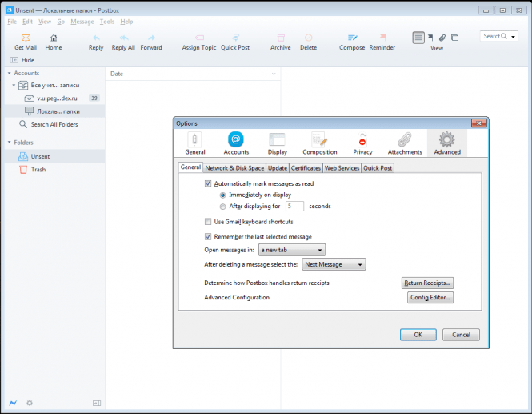Open Attachments options category
This screenshot has height=414, width=532.
(x=405, y=143)
